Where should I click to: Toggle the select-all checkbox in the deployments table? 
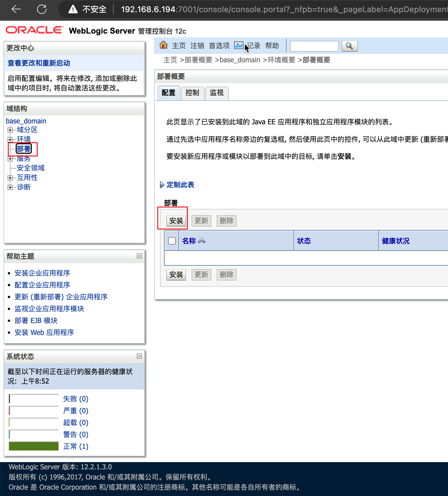coord(172,241)
